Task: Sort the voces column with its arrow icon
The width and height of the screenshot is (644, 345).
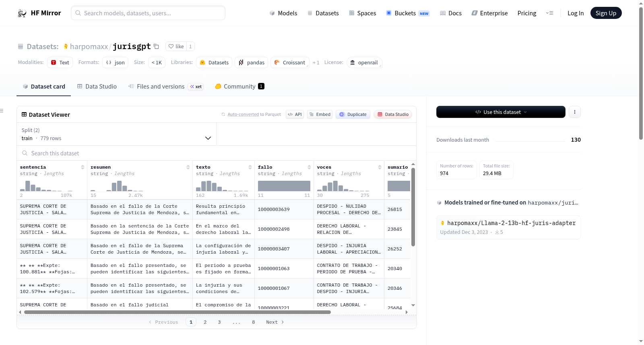Action: 380,167
